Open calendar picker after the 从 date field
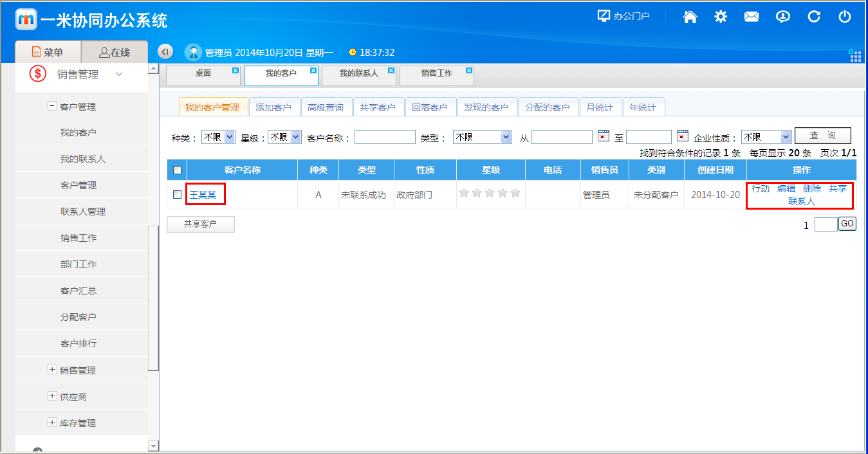868x454 pixels. click(x=604, y=136)
